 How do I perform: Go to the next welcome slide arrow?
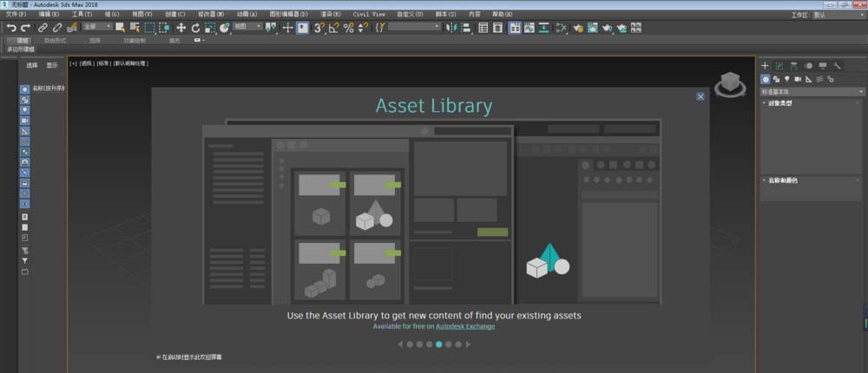point(468,344)
